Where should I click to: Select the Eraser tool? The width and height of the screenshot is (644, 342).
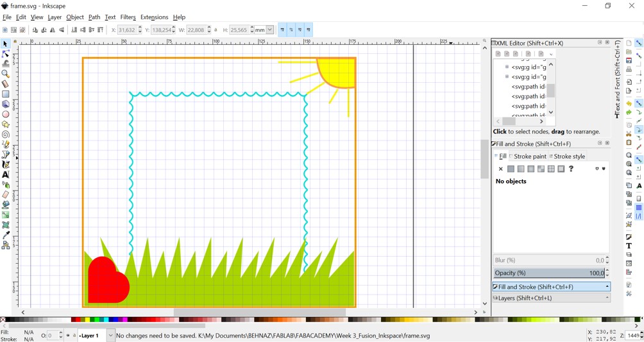[5, 194]
